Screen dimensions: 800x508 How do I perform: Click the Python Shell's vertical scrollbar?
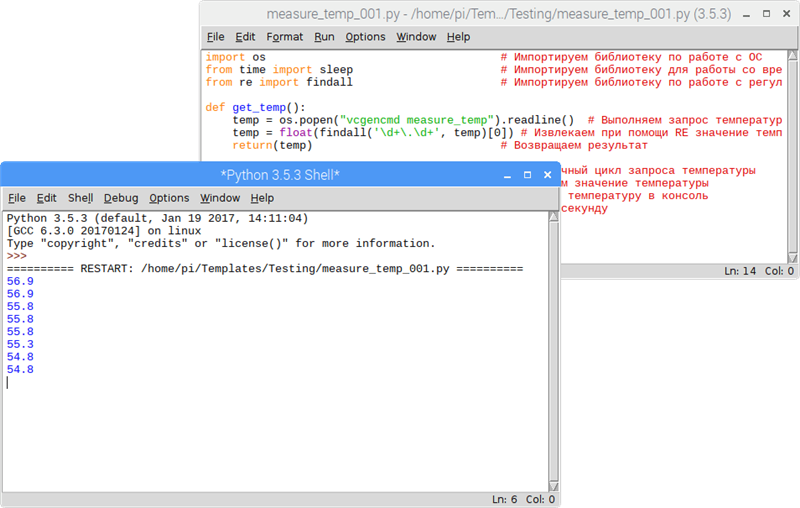(552, 350)
